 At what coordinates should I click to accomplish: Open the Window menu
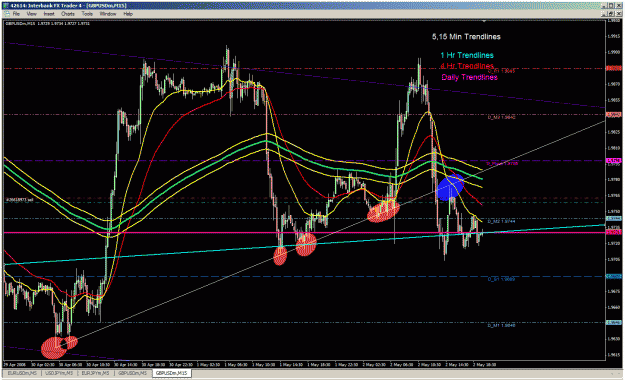[x=108, y=14]
